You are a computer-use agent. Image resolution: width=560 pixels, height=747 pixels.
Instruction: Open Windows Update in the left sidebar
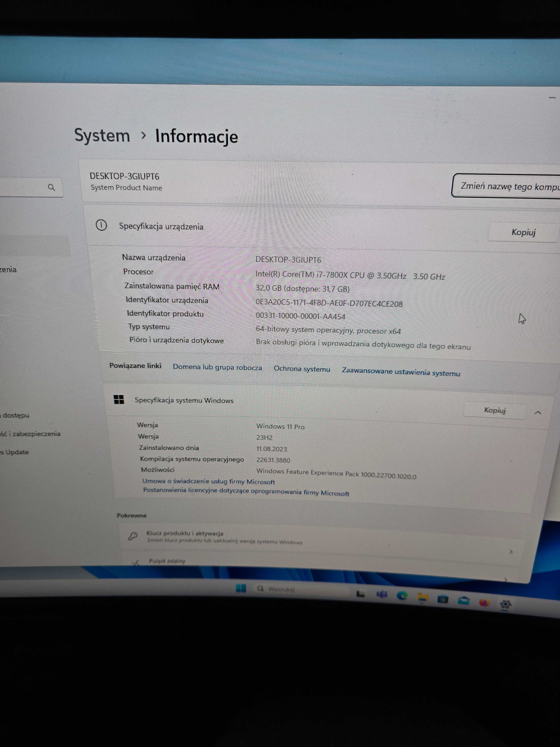(15, 452)
